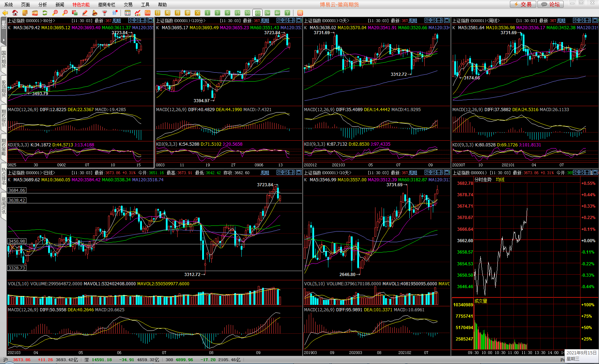This screenshot has height=364, width=599.
Task: Open the red trend chart icon
Action: point(138,13)
